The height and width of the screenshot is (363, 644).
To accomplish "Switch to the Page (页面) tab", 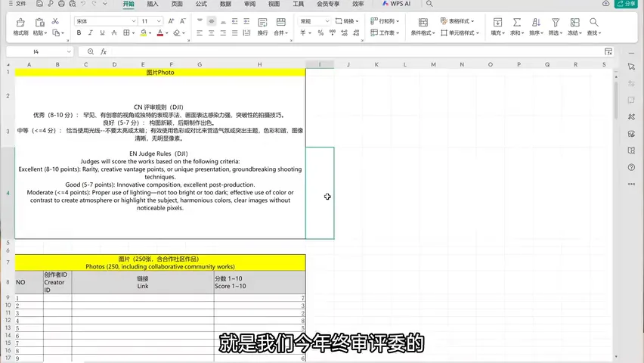I will tap(177, 4).
